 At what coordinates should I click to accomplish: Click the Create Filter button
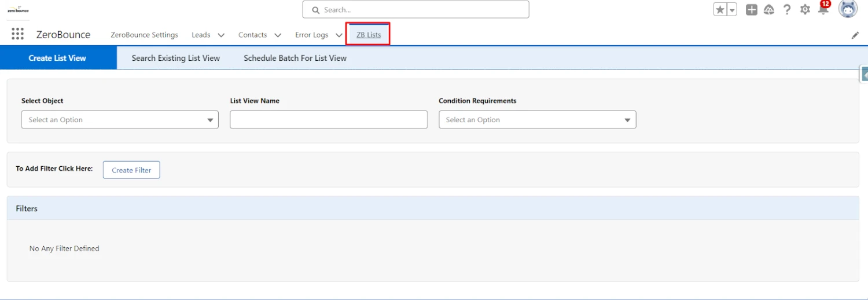tap(131, 170)
